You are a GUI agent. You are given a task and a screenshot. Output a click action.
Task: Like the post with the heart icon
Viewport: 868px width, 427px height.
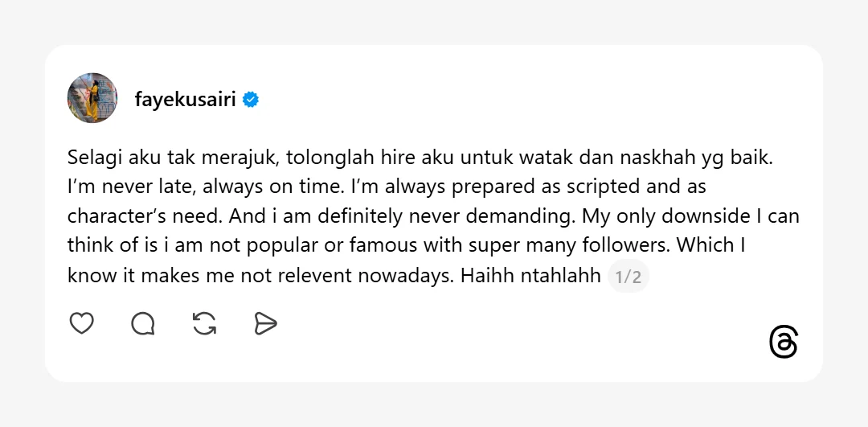pyautogui.click(x=81, y=323)
